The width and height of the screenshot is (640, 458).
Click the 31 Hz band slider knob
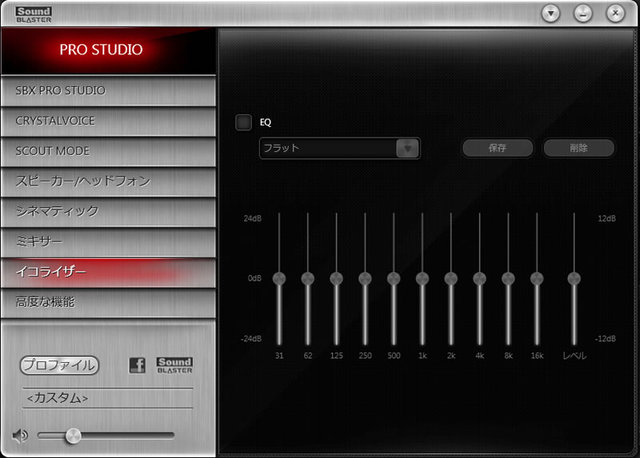[x=279, y=278]
